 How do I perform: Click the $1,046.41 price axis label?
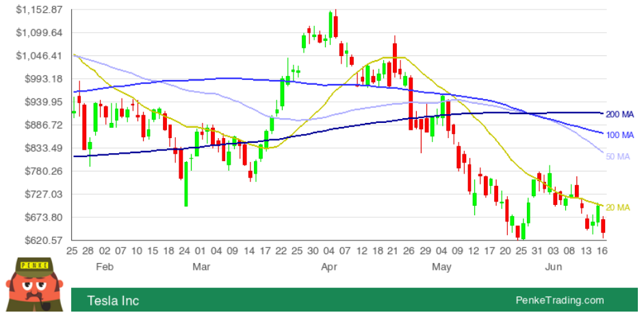[x=38, y=55]
